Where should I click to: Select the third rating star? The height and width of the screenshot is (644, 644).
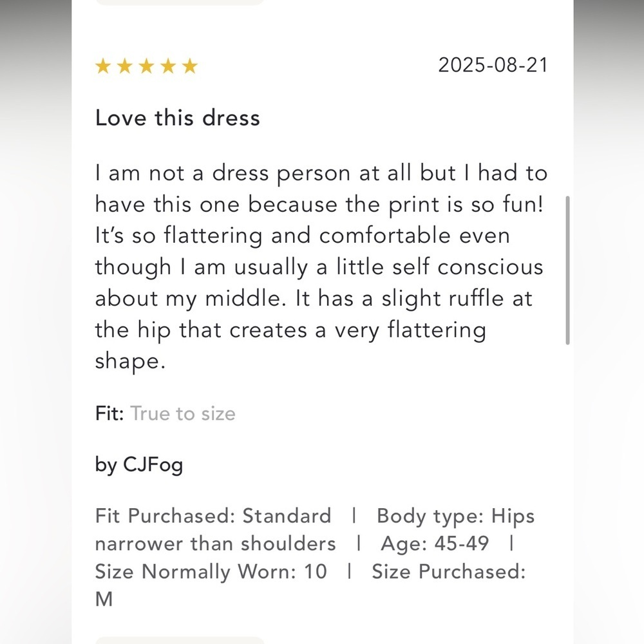coord(147,66)
